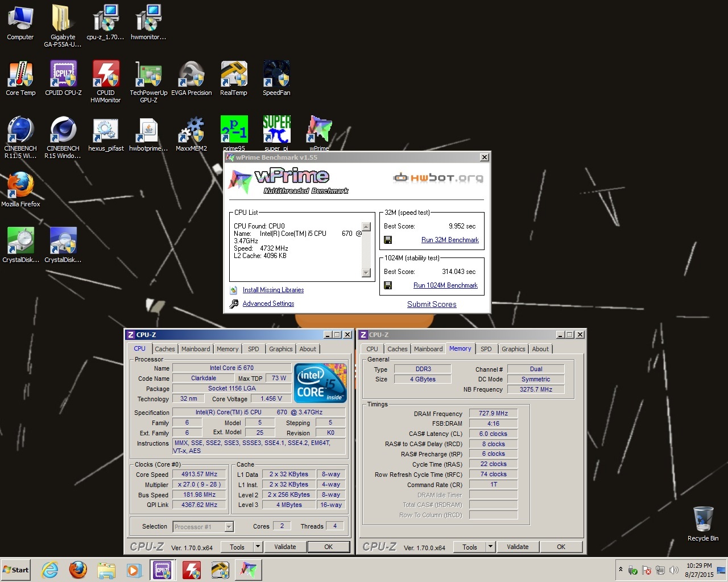This screenshot has height=582, width=728.
Task: Click the wrench icon beside Advanced Settings
Action: [x=234, y=304]
